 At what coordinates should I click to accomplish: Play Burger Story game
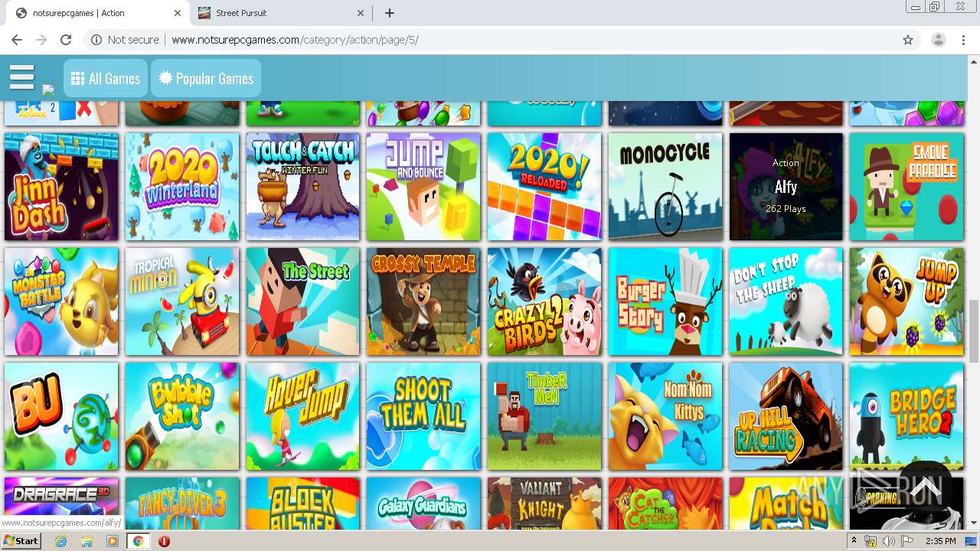pos(665,302)
